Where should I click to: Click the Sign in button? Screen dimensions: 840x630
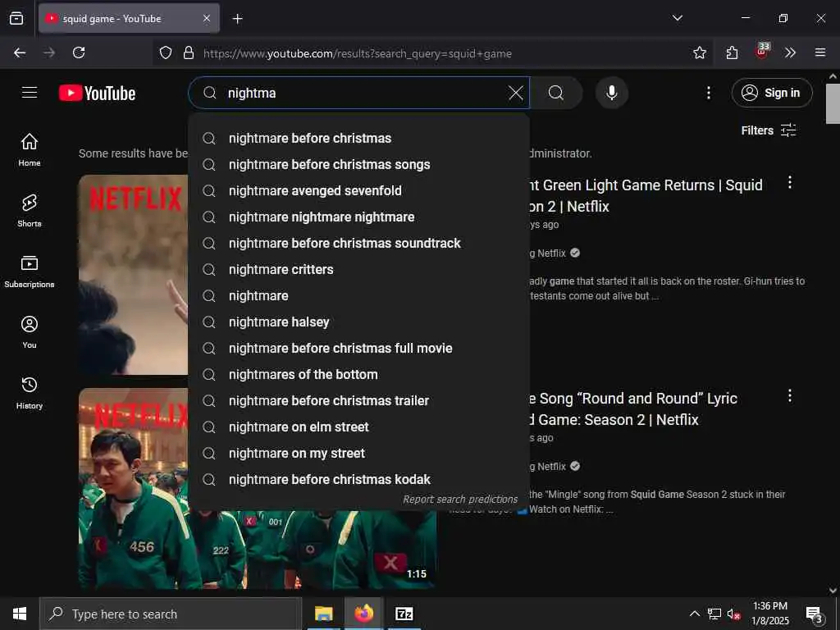click(771, 93)
